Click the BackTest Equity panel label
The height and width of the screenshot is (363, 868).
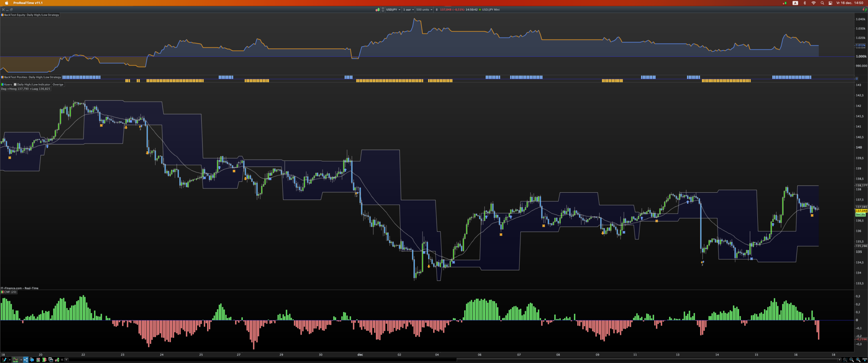[31, 15]
